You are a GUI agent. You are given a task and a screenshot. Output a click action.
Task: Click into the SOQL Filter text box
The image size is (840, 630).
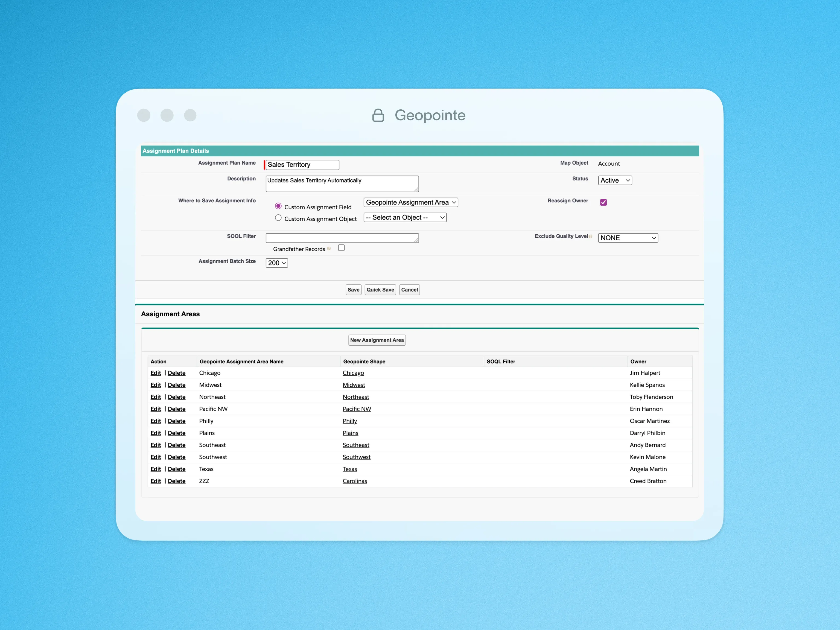tap(342, 238)
